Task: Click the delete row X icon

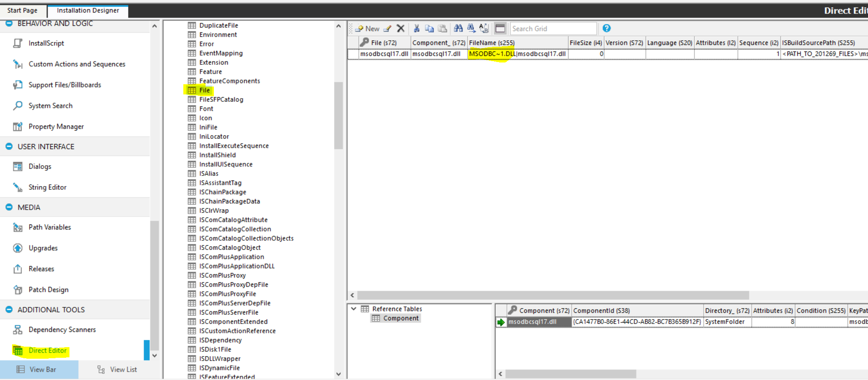Action: 401,29
